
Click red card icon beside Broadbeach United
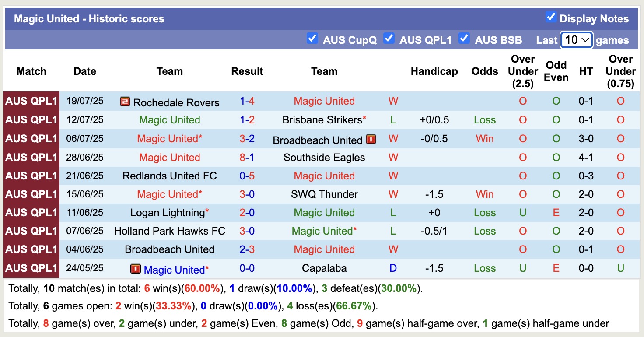click(371, 140)
